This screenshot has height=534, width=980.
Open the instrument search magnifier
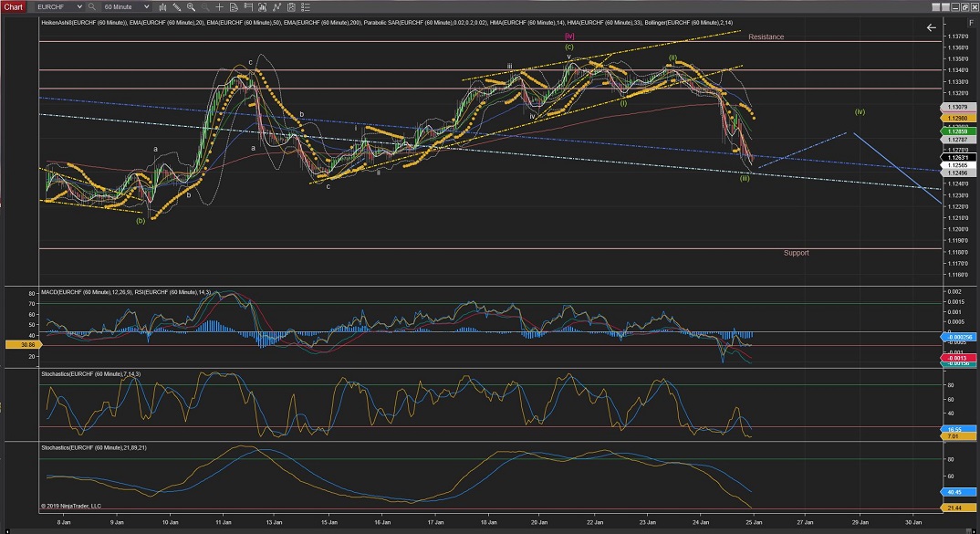(x=92, y=7)
